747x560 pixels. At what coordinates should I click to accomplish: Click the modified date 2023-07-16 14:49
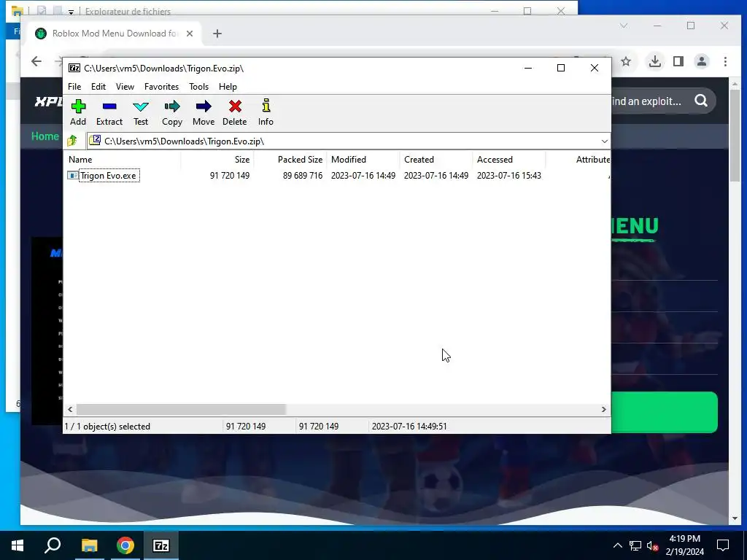pos(363,176)
